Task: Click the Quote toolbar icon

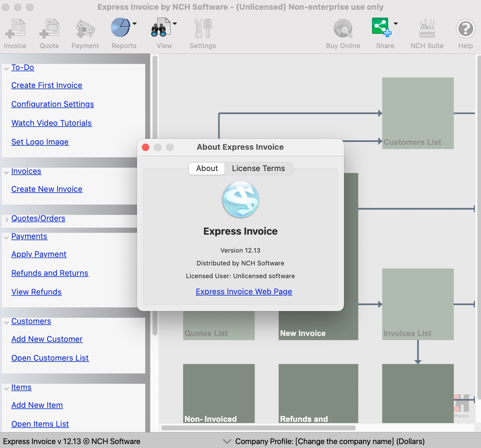Action: click(49, 29)
